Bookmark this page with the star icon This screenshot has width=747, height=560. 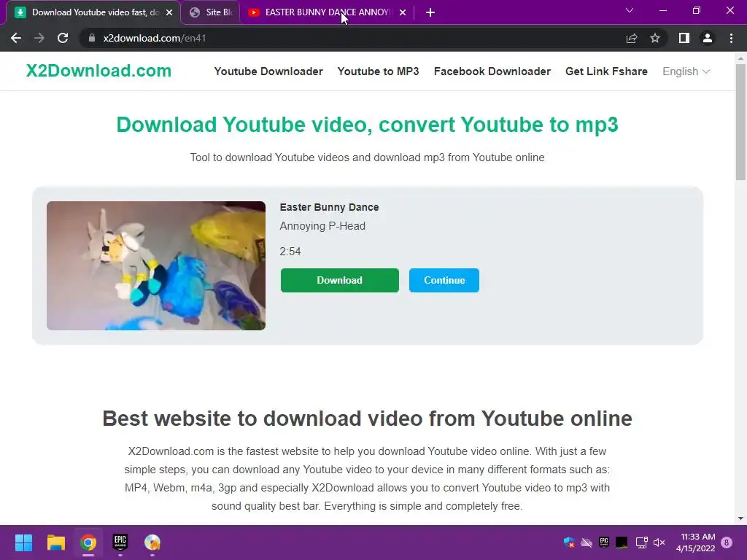(655, 38)
